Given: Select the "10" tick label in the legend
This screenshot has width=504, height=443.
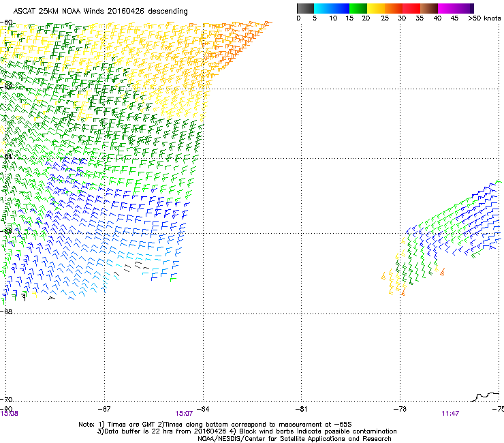Looking at the screenshot, I should tap(333, 18).
